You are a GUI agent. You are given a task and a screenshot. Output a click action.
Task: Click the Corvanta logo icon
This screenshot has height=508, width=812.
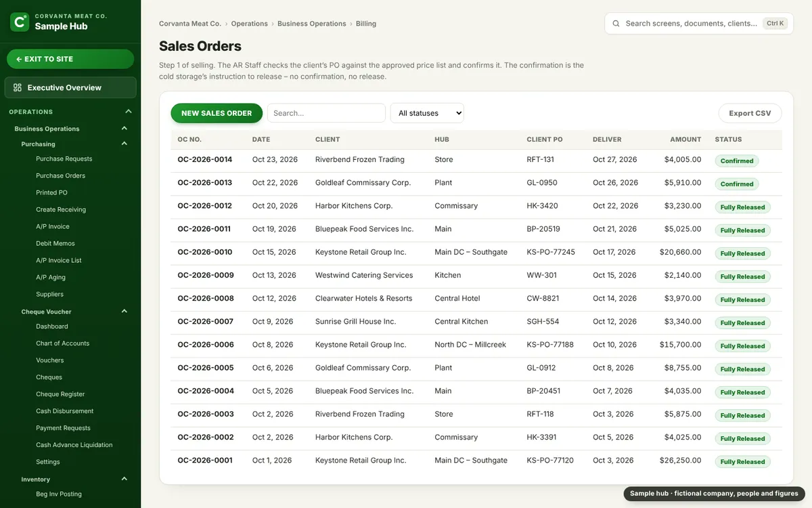20,22
